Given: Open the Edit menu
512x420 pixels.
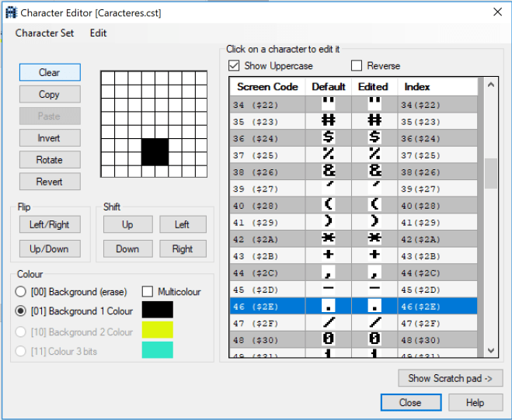Looking at the screenshot, I should (x=98, y=33).
